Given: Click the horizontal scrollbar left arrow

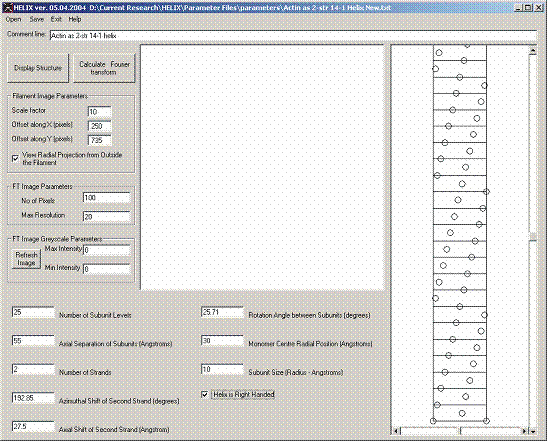Looking at the screenshot, I should [x=395, y=431].
